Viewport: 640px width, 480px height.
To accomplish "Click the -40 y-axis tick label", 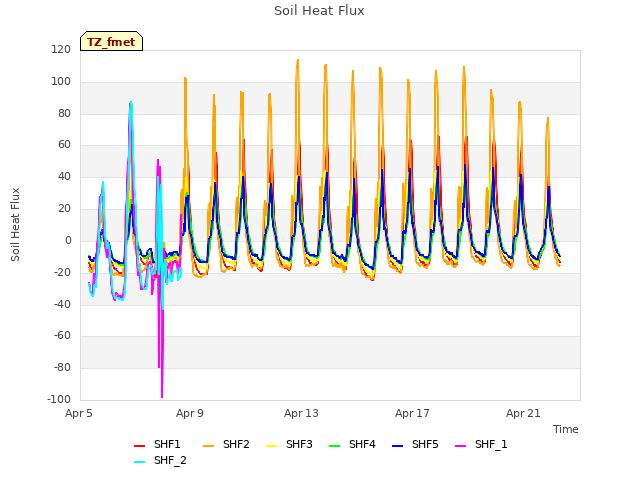I will [x=62, y=304].
